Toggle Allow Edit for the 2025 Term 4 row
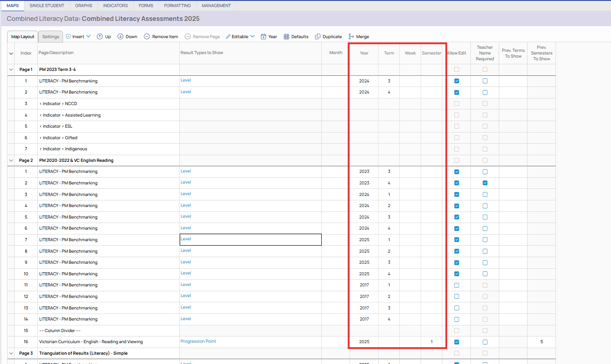611x364 pixels. coord(457,274)
